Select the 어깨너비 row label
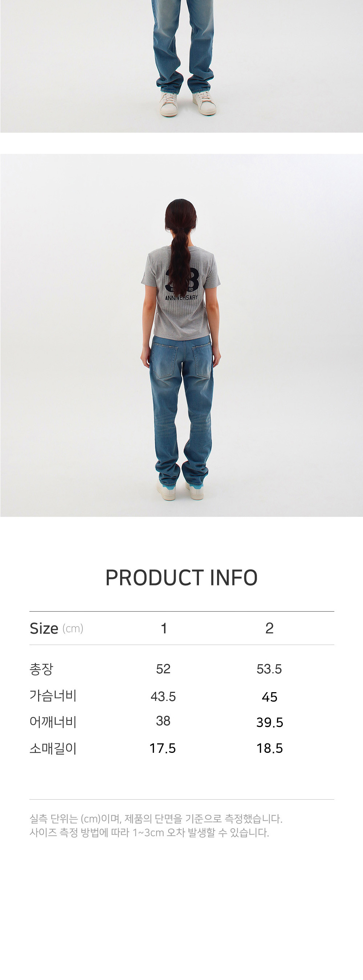Viewport: 363px width, 980px height. [x=53, y=722]
